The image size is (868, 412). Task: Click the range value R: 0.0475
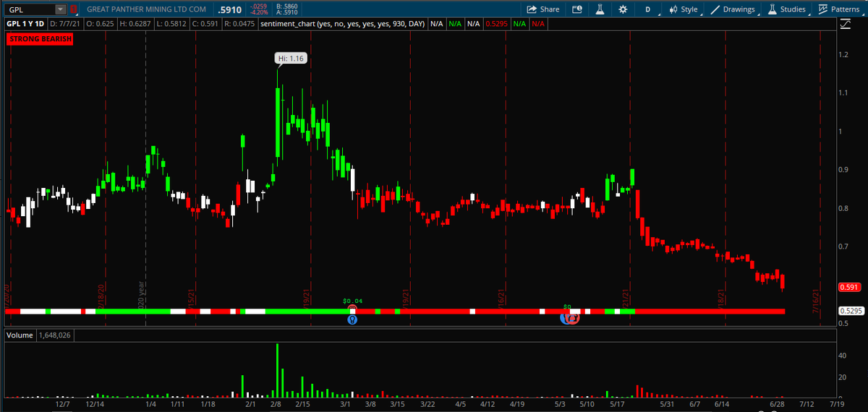tap(239, 24)
